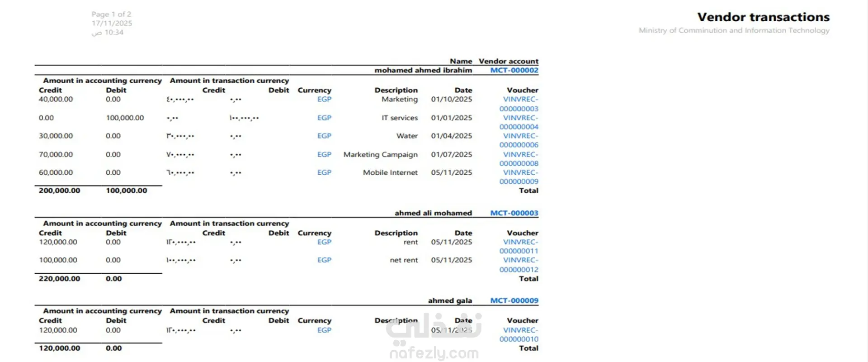
Task: Click the Page 1 of 2 indicator
Action: 111,14
